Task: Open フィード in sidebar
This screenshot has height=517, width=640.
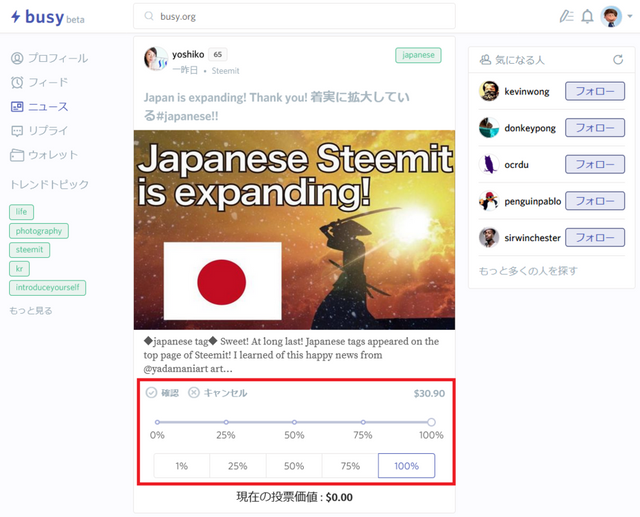Action: (x=39, y=82)
